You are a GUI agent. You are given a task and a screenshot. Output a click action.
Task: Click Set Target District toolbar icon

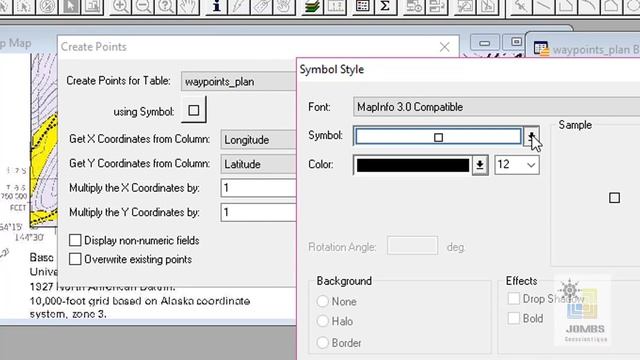[413, 7]
